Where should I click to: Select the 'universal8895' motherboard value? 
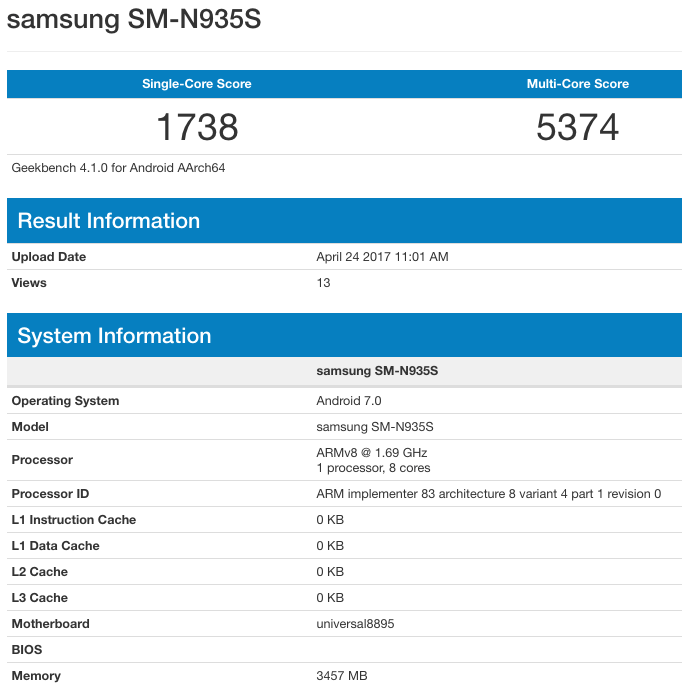pyautogui.click(x=355, y=624)
